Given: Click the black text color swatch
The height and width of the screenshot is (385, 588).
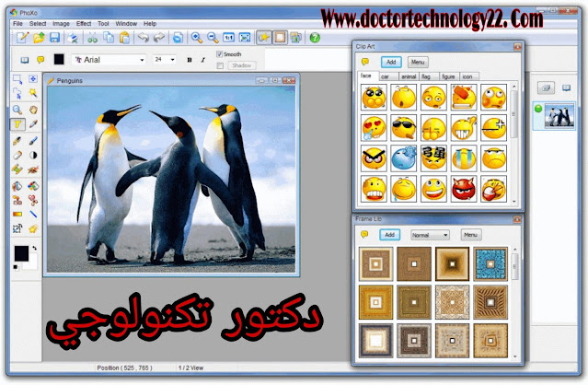Looking at the screenshot, I should [59, 59].
